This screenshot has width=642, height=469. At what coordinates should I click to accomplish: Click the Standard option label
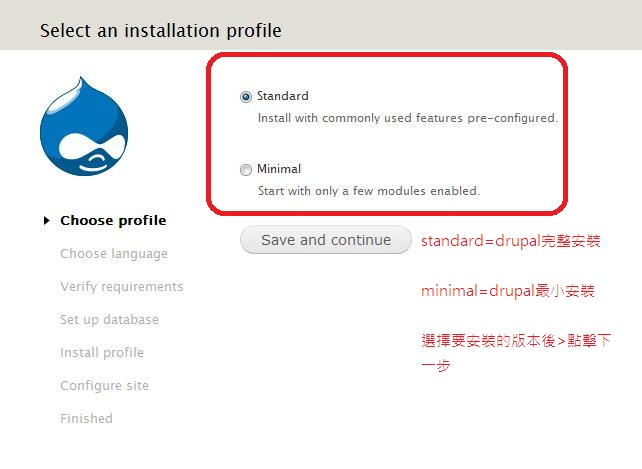click(283, 96)
